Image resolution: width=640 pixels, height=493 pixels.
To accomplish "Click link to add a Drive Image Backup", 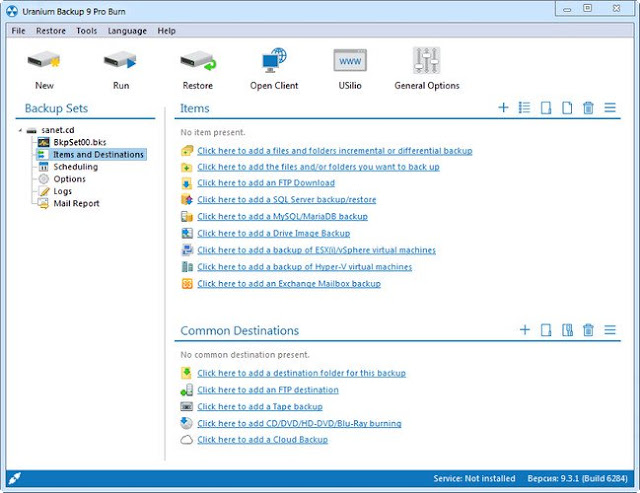I will click(273, 233).
